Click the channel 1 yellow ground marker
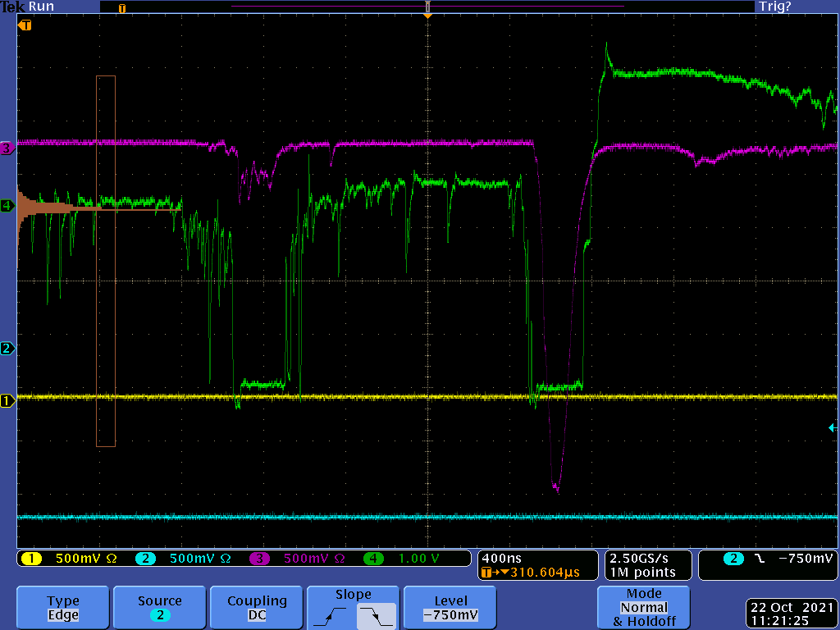The height and width of the screenshot is (630, 840). coord(7,401)
